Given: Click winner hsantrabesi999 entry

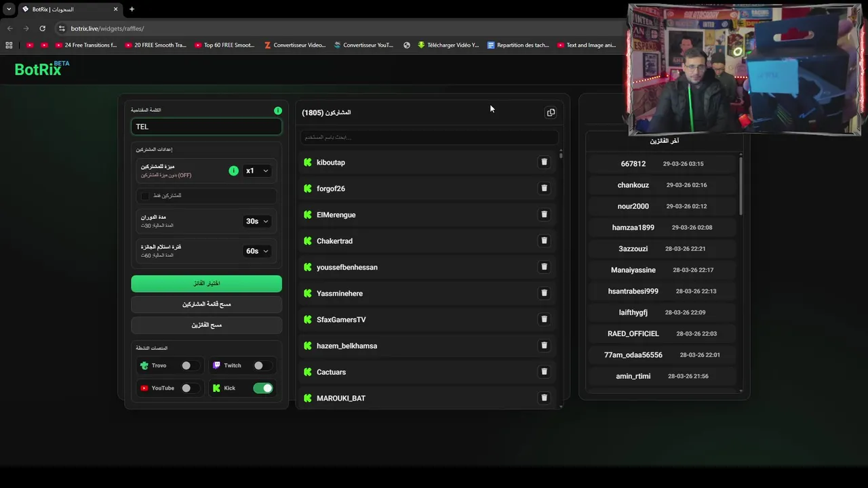Looking at the screenshot, I should coord(662,291).
